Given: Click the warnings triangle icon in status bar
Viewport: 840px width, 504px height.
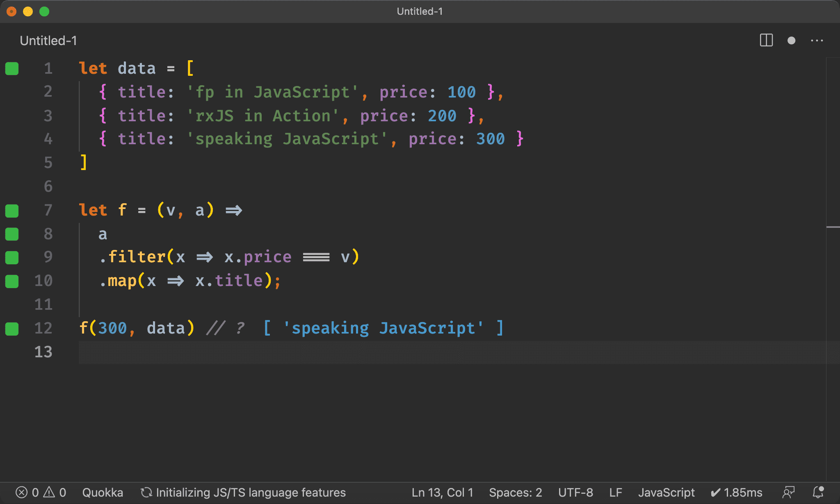Looking at the screenshot, I should click(x=49, y=492).
